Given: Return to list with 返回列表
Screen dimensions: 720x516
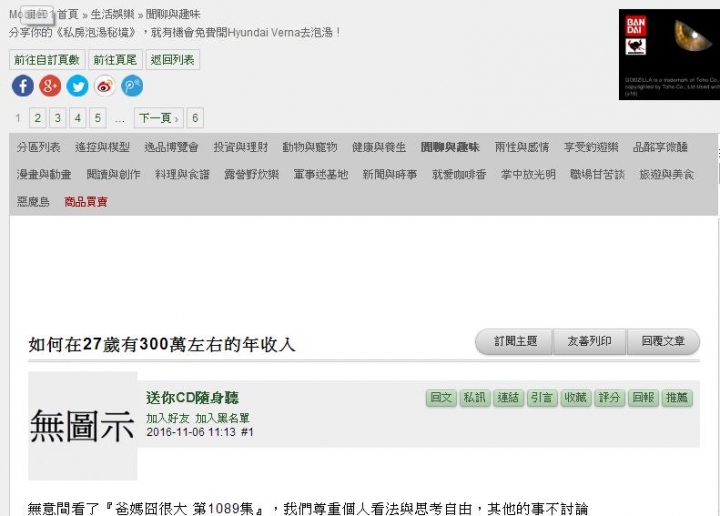Looking at the screenshot, I should pos(173,60).
